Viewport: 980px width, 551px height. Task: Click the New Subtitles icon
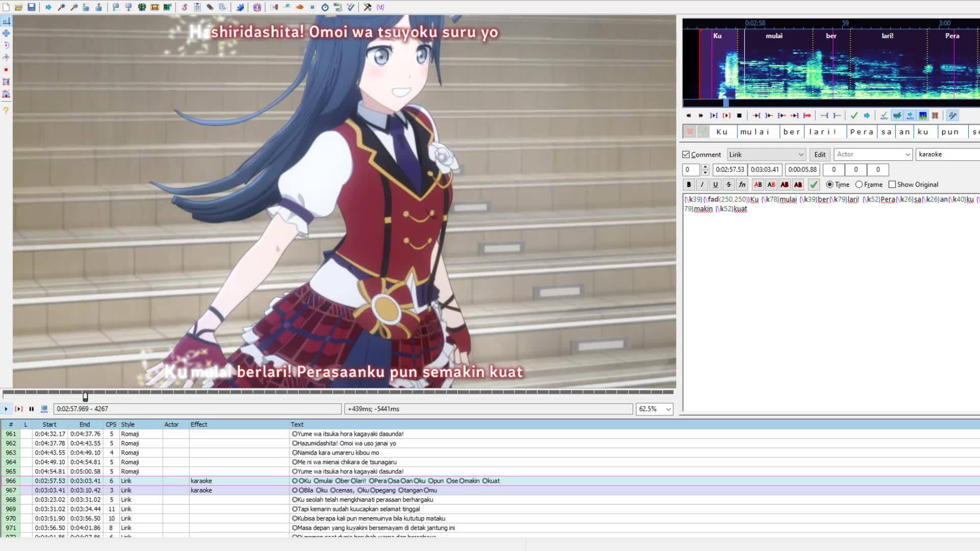[x=6, y=7]
